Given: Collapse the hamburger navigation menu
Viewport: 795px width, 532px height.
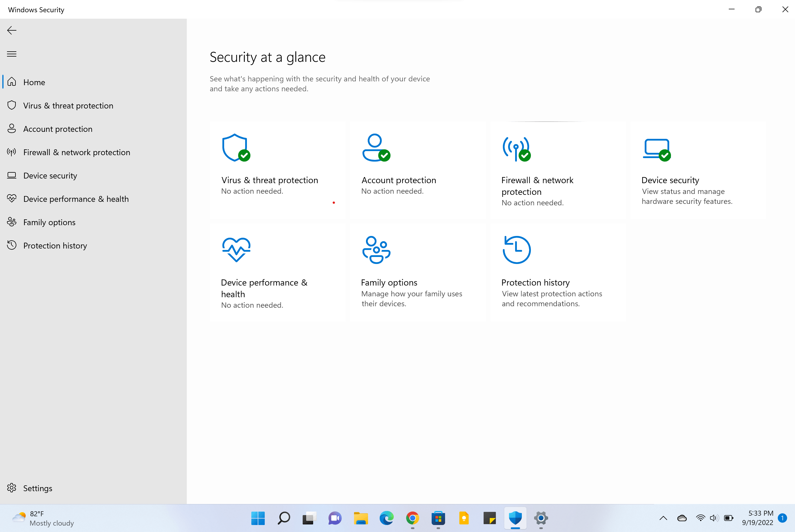Looking at the screenshot, I should (12, 54).
